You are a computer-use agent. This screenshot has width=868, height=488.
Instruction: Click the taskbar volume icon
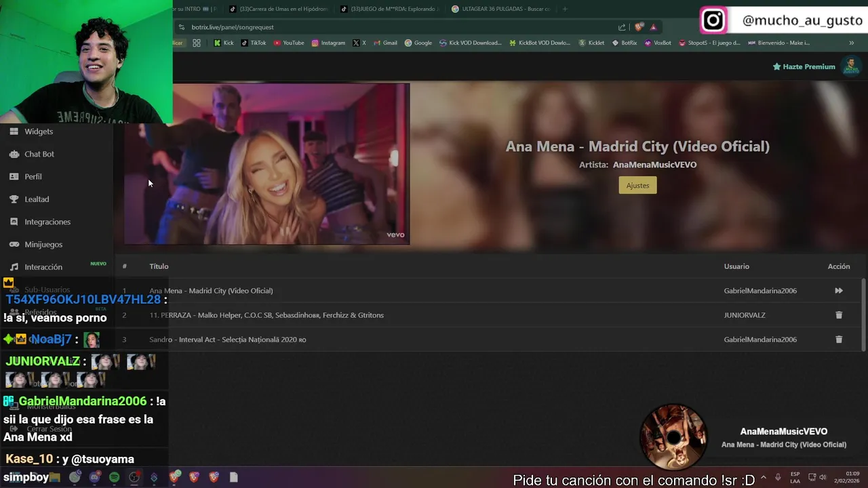point(823,477)
